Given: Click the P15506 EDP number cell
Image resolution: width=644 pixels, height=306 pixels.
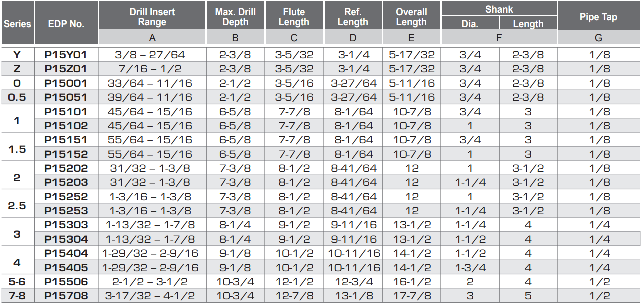Looking at the screenshot, I should pos(66,282).
